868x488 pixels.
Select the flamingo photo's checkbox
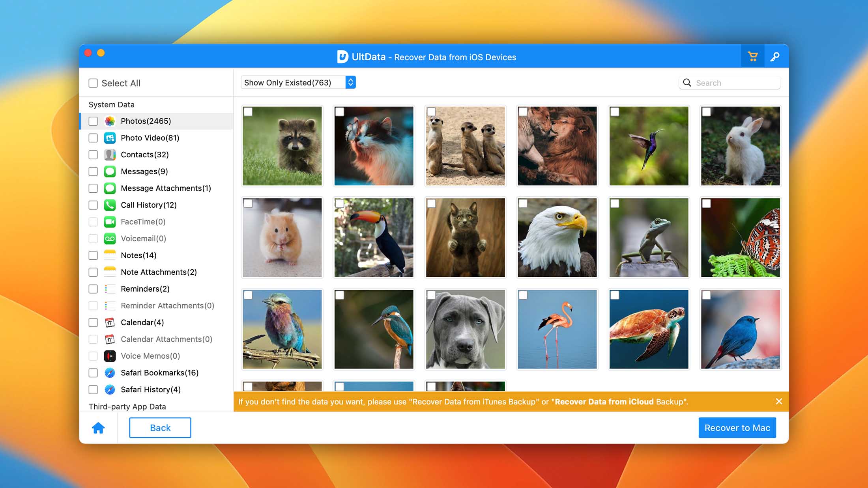(523, 295)
